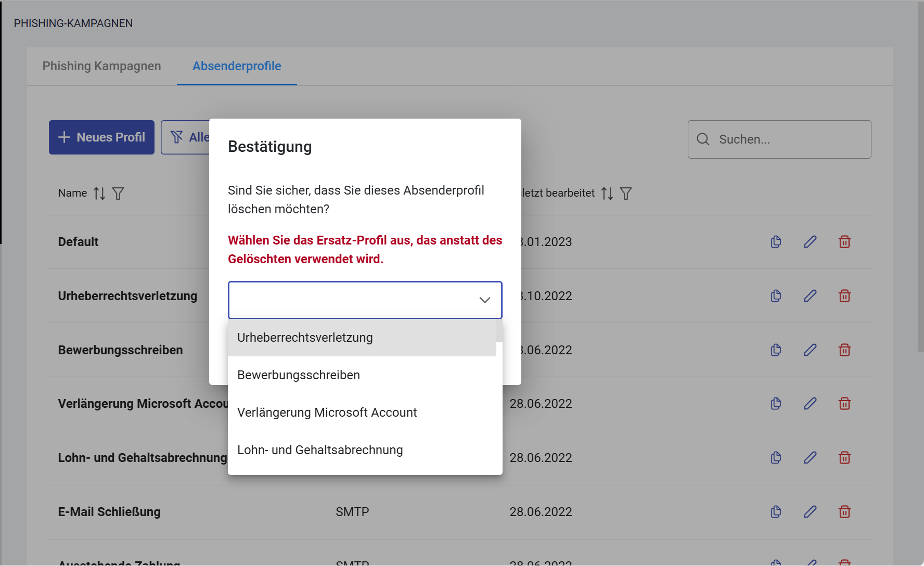Click trash icon for E-Mail Schließung
924x566 pixels.
pos(844,512)
